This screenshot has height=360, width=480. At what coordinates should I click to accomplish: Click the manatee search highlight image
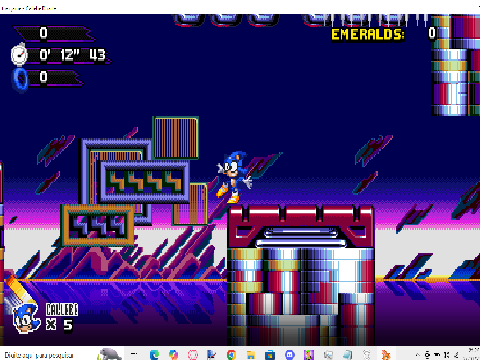coord(109,354)
